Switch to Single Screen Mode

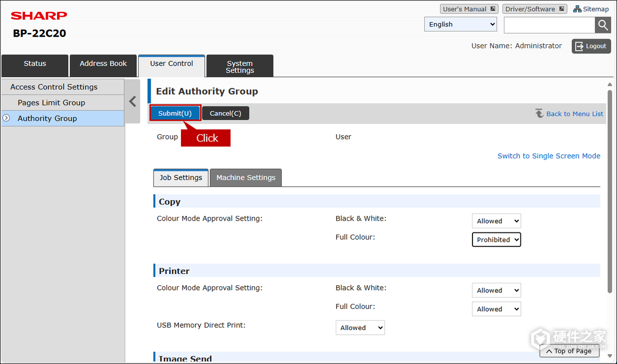click(549, 156)
